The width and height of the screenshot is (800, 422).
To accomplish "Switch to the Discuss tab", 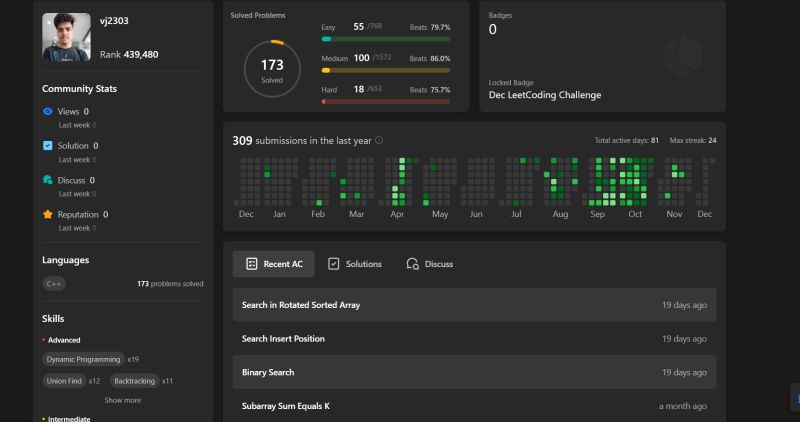I will pos(430,264).
